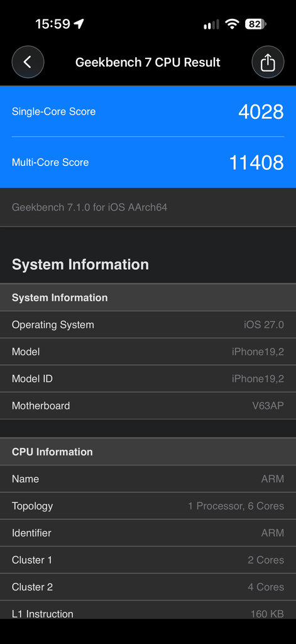This screenshot has height=644, width=296.
Task: Open the share sheet icon
Action: pos(268,62)
